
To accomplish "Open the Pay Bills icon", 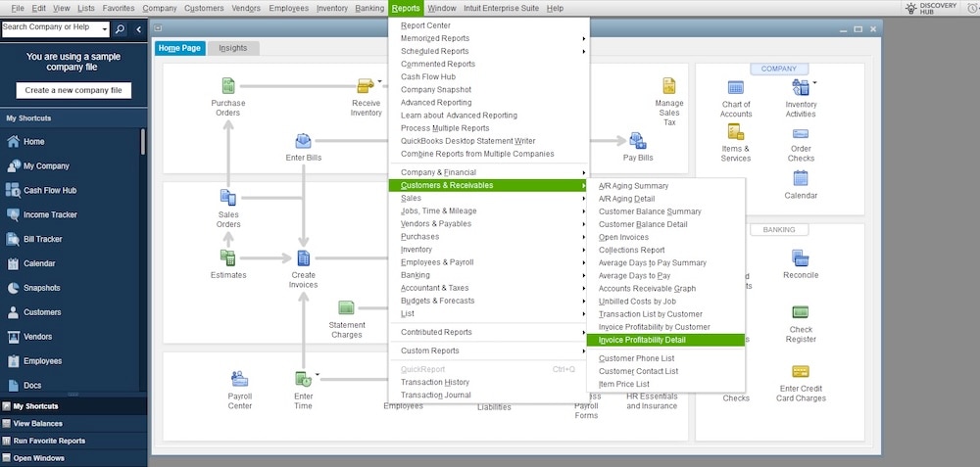I will (638, 141).
